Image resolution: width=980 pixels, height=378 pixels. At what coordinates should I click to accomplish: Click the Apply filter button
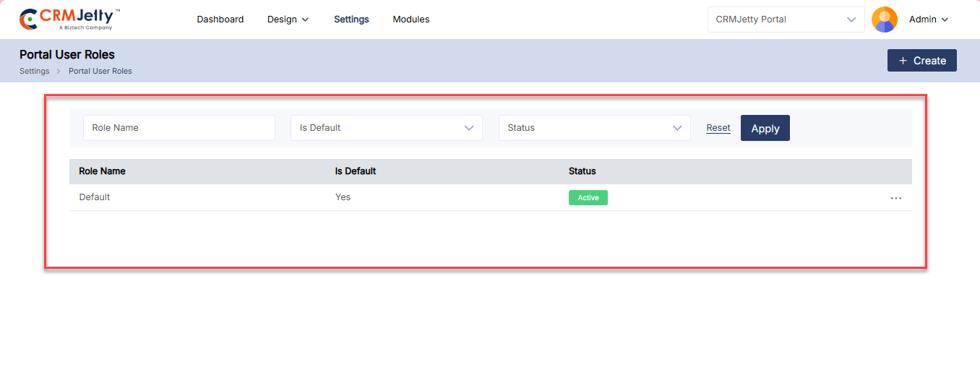tap(765, 129)
